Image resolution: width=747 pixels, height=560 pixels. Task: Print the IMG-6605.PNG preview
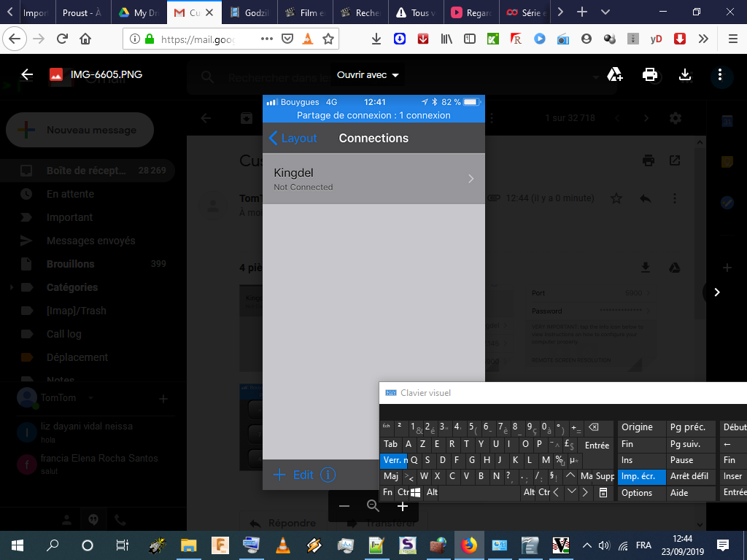(650, 74)
